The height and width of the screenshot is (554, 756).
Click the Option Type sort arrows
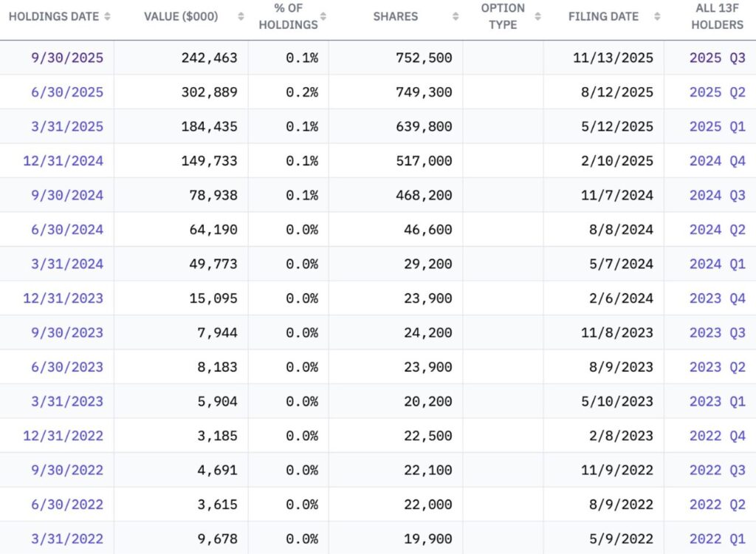point(537,16)
